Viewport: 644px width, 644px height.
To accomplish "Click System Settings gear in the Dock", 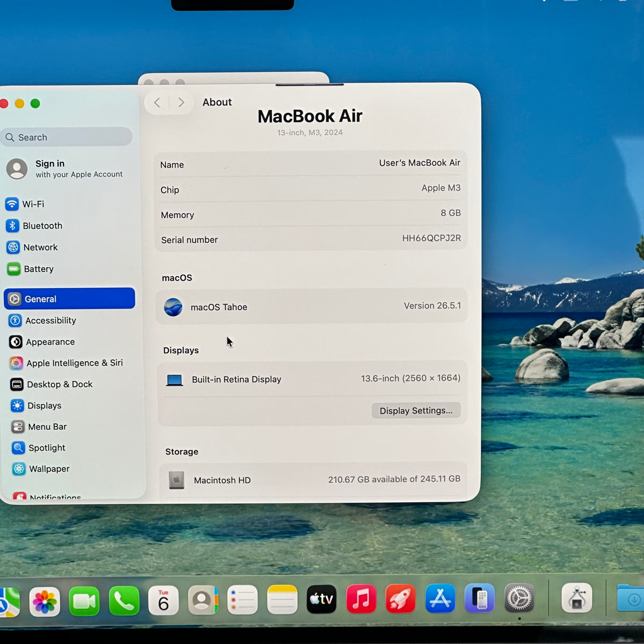I will [519, 598].
